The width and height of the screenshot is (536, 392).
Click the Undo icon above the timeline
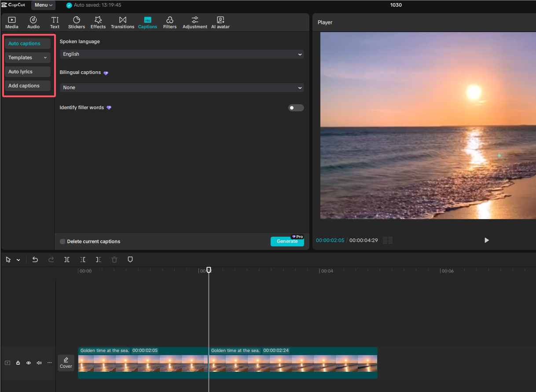35,260
